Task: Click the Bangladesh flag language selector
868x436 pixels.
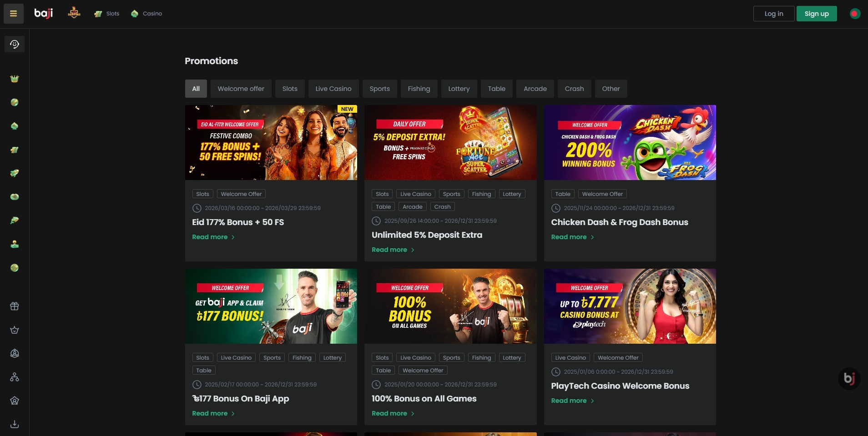Action: [x=855, y=14]
